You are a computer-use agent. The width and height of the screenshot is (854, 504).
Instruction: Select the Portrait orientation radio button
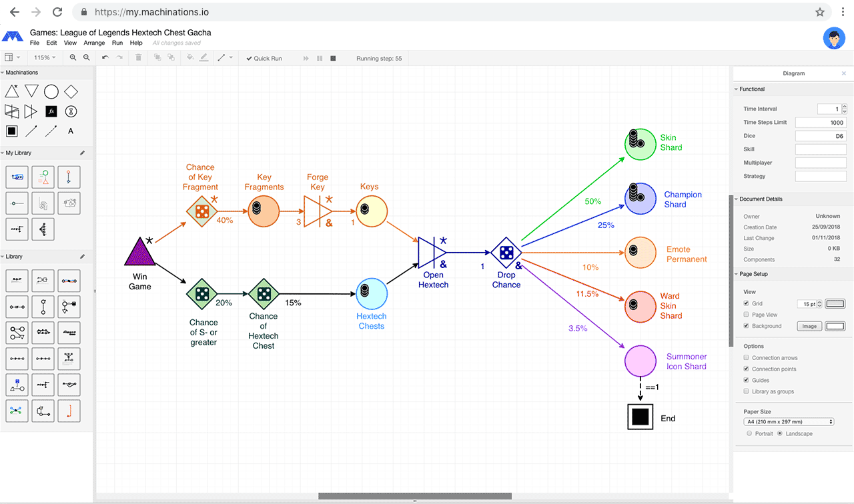coord(749,433)
